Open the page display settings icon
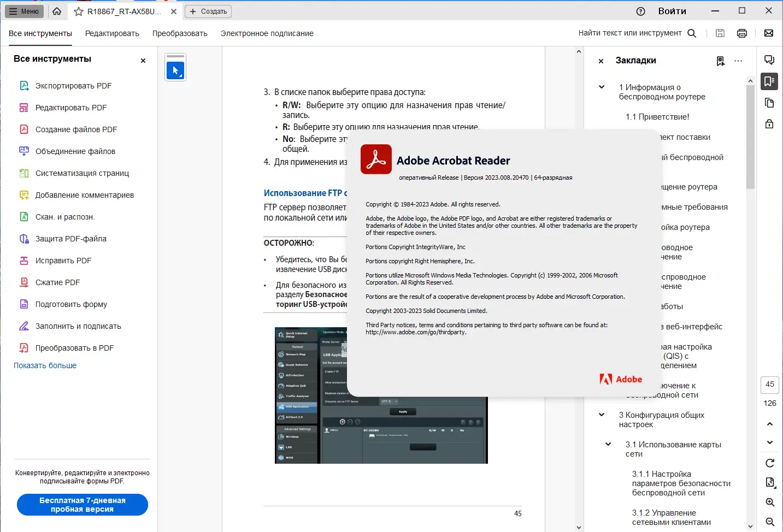The width and height of the screenshot is (783, 532). [x=770, y=482]
